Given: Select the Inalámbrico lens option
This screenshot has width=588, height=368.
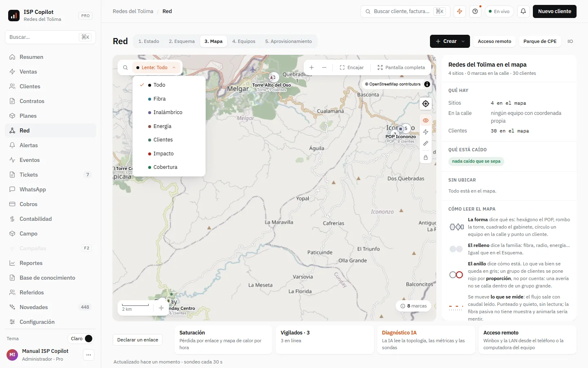Looking at the screenshot, I should point(169,112).
